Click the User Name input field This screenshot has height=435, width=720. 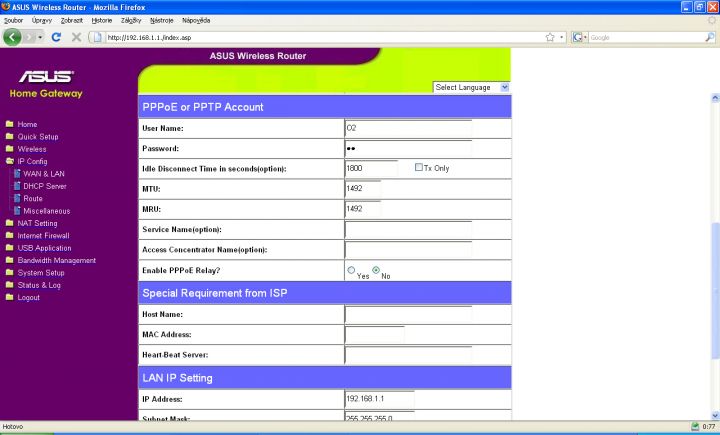coord(408,128)
